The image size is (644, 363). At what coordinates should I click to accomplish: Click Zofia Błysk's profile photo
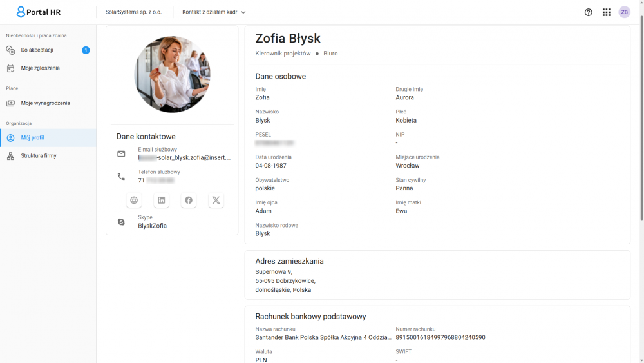coord(172,75)
